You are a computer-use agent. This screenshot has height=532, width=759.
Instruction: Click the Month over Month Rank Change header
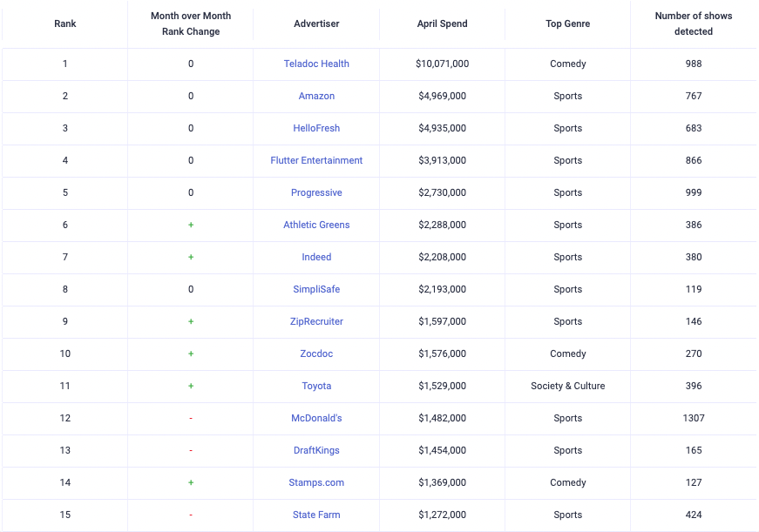coord(191,24)
